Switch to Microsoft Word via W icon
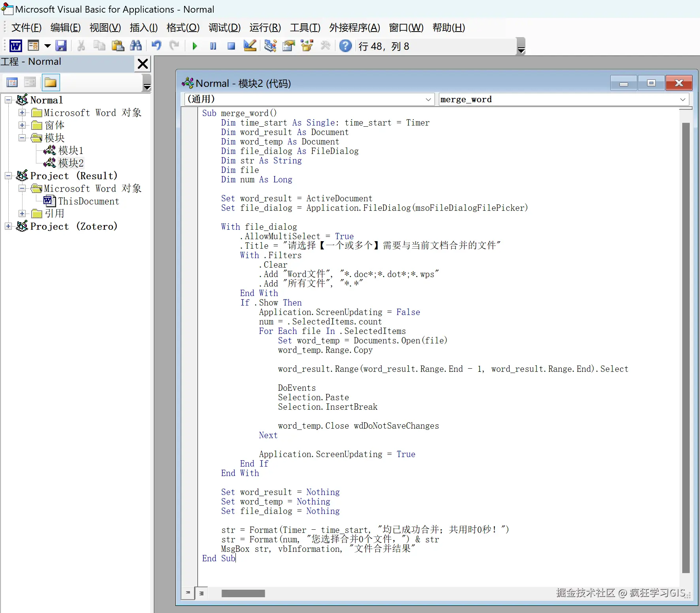The height and width of the screenshot is (613, 700). pyautogui.click(x=15, y=46)
